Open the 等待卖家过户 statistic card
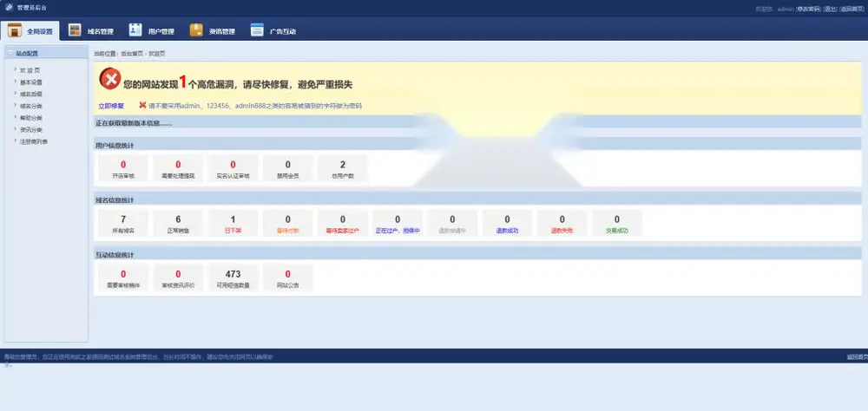868x411 pixels. pyautogui.click(x=343, y=223)
